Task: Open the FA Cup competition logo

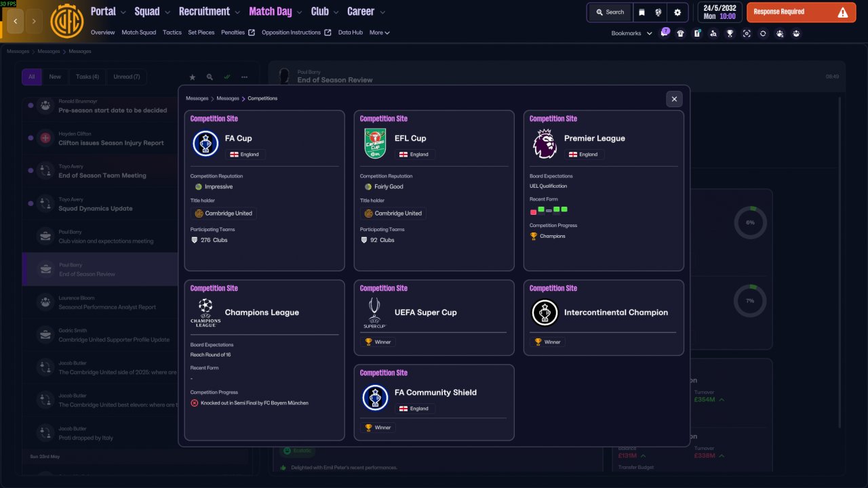Action: tap(205, 144)
